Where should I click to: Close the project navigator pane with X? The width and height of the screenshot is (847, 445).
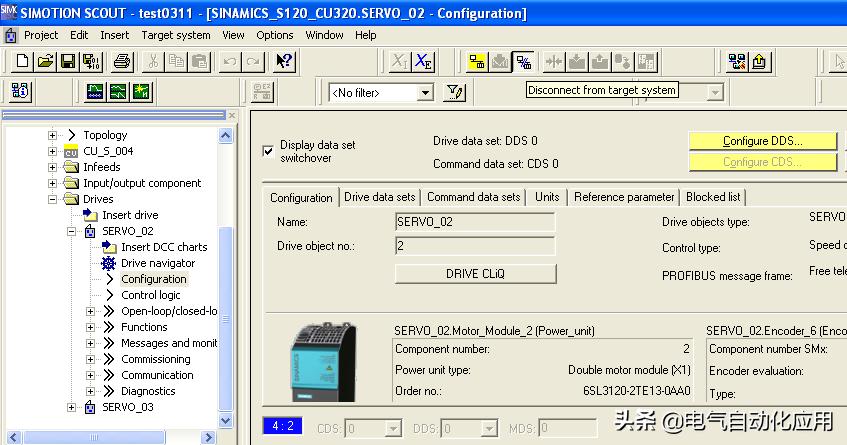(232, 115)
